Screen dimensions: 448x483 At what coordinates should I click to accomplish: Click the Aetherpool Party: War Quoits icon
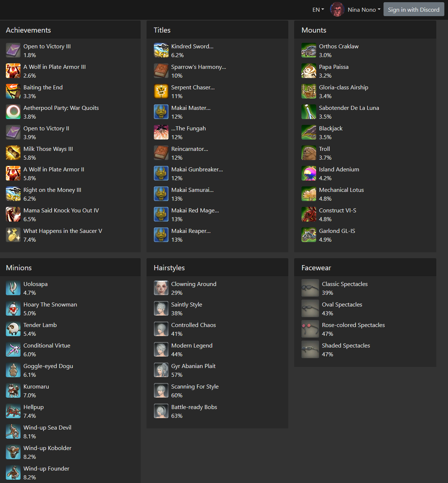click(x=13, y=112)
